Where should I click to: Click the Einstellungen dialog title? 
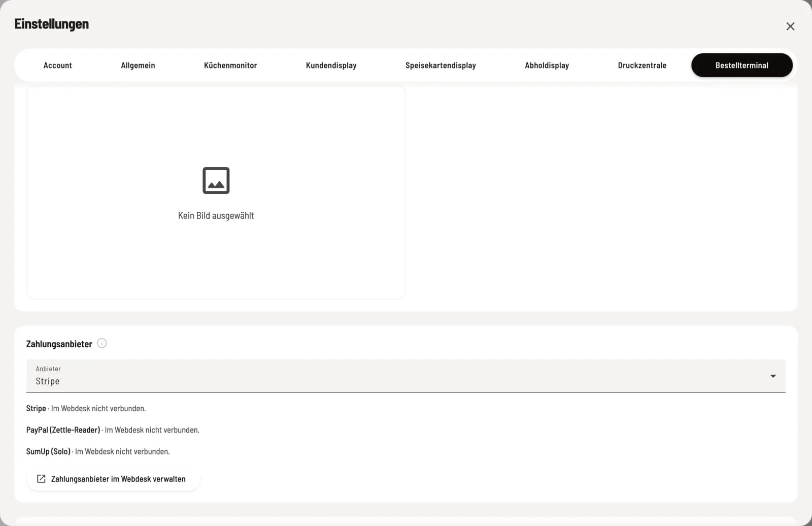pyautogui.click(x=52, y=24)
